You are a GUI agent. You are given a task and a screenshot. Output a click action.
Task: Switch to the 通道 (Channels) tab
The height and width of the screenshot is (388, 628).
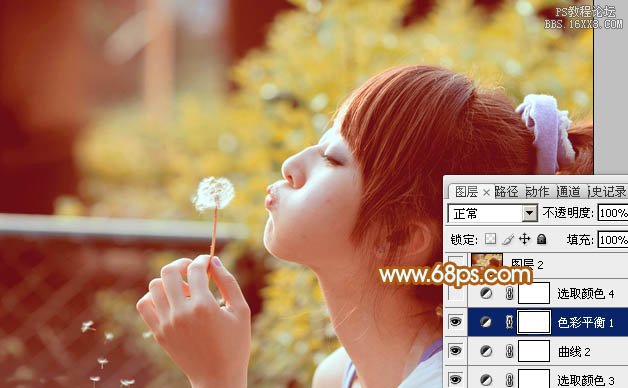pyautogui.click(x=568, y=192)
